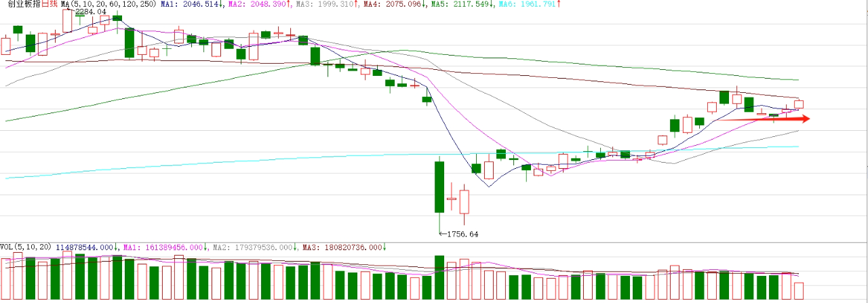
Task: Select the large green candle above 1756.64
Action: [439, 187]
